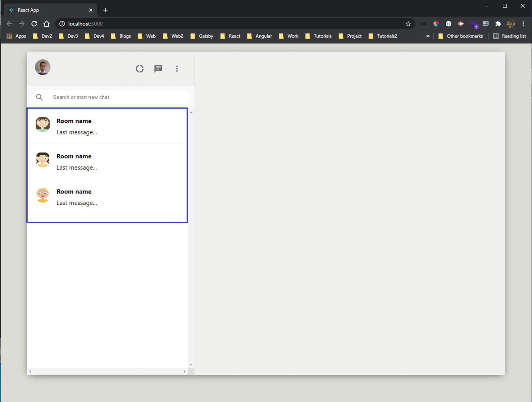Expand the hidden bookmarks chevron

[x=428, y=36]
